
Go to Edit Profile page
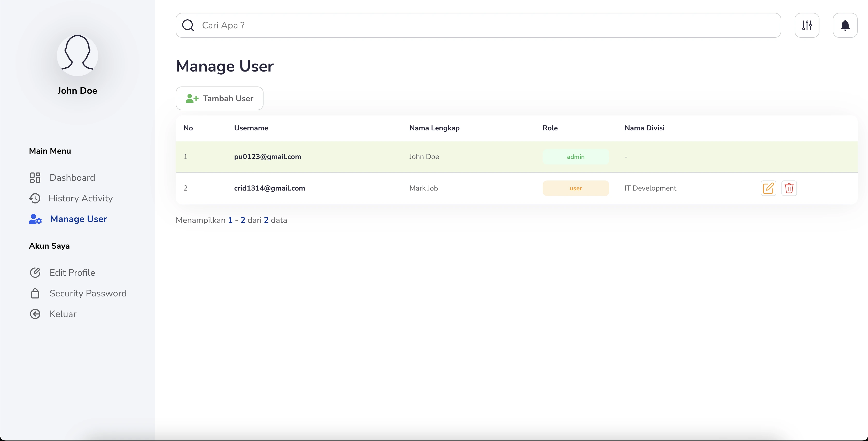tap(72, 273)
